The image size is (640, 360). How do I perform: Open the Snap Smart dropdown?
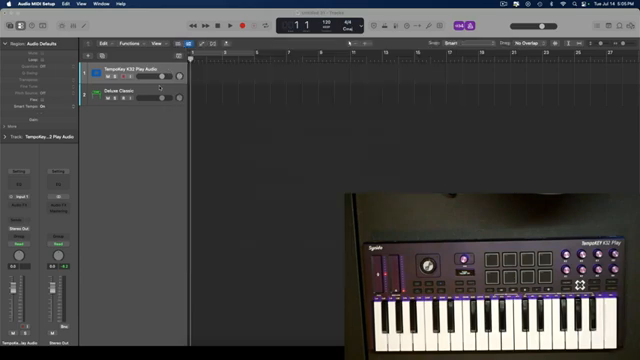pyautogui.click(x=469, y=43)
